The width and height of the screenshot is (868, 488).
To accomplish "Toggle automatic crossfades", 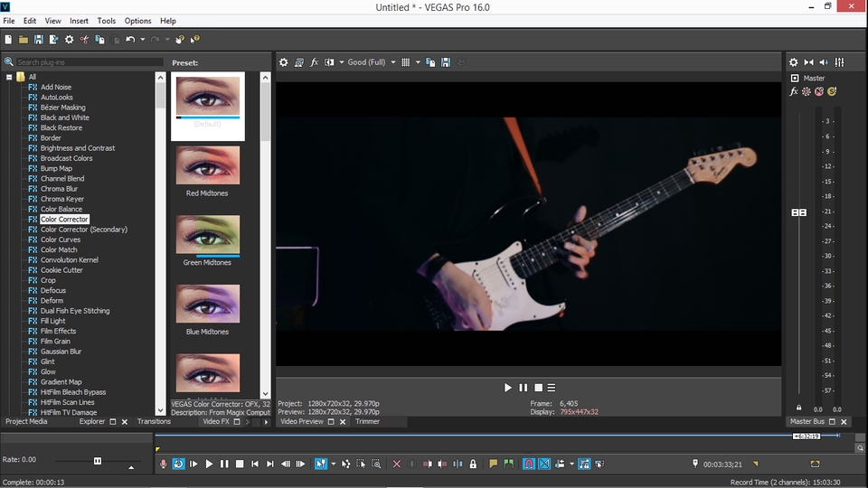I will [x=544, y=464].
